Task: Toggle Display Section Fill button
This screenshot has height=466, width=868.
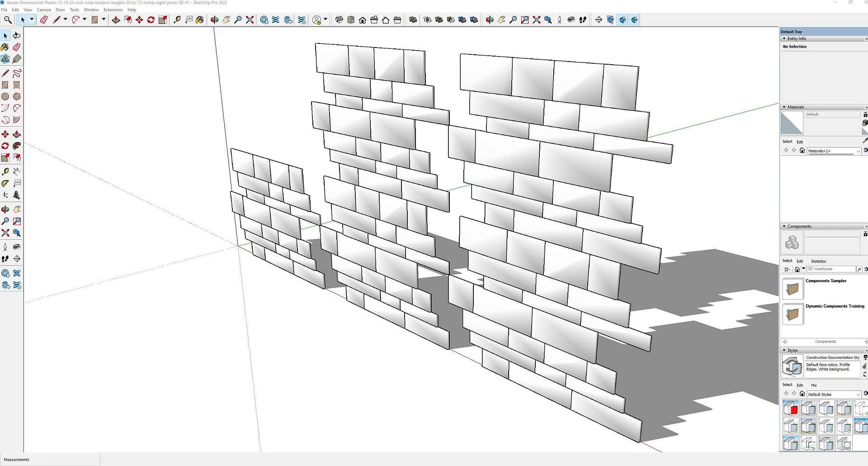Action: point(634,20)
